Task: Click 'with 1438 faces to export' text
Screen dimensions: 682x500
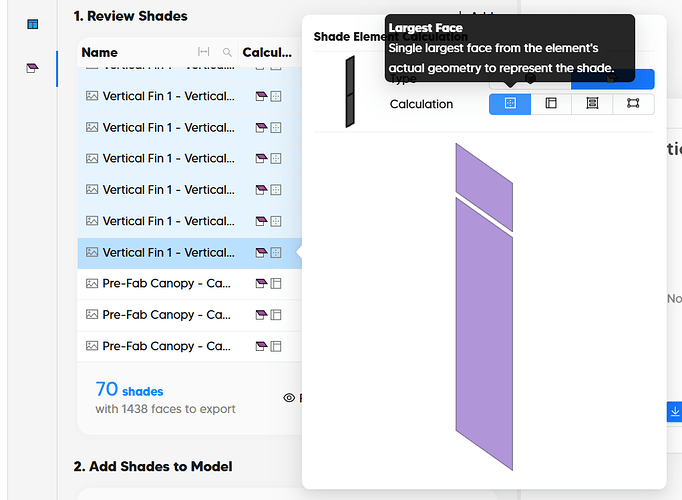Action: tap(165, 409)
